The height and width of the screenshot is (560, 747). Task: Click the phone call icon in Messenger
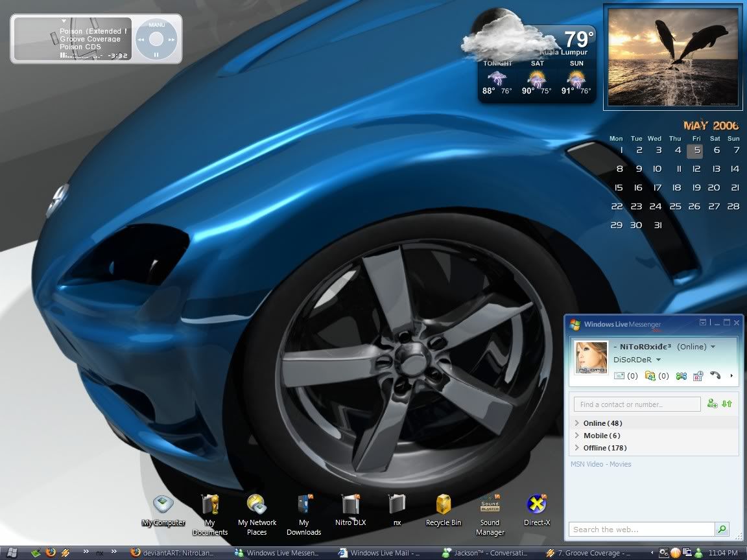[715, 375]
